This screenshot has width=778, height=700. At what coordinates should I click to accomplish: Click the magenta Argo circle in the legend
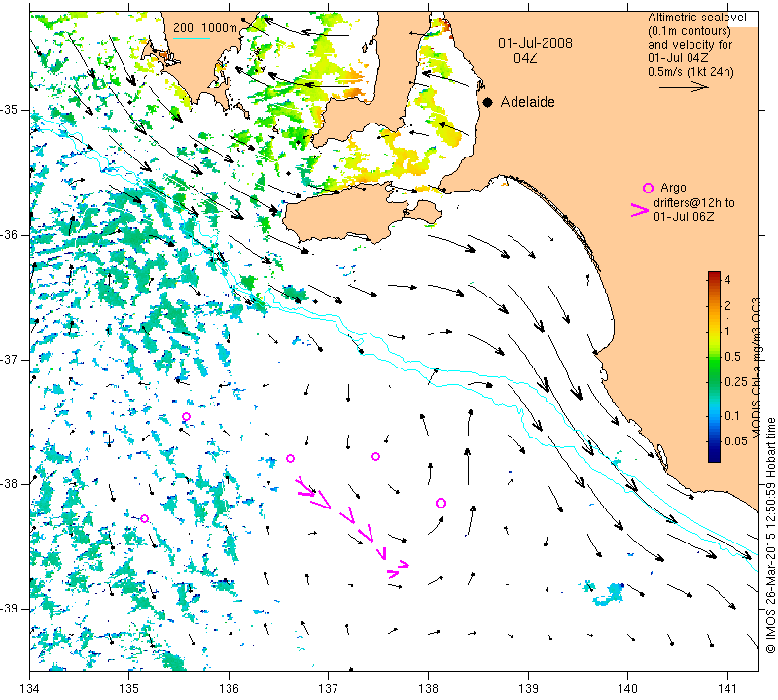click(x=648, y=188)
